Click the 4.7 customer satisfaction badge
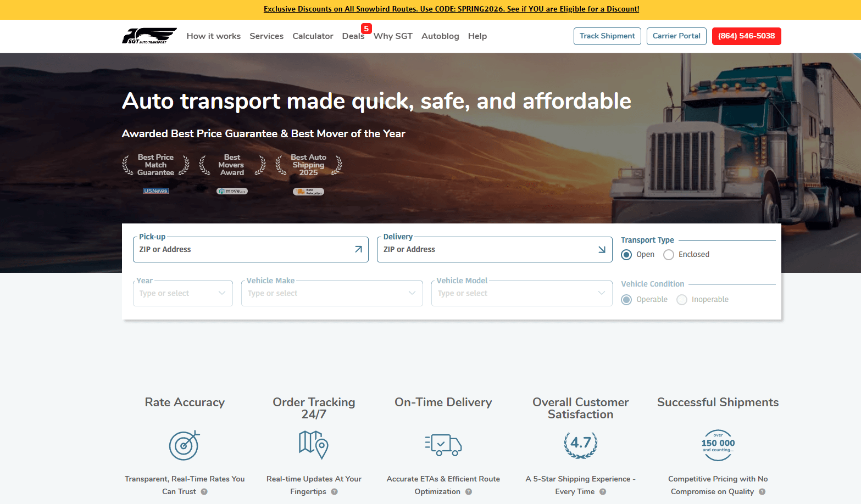This screenshot has height=504, width=861. click(x=580, y=444)
